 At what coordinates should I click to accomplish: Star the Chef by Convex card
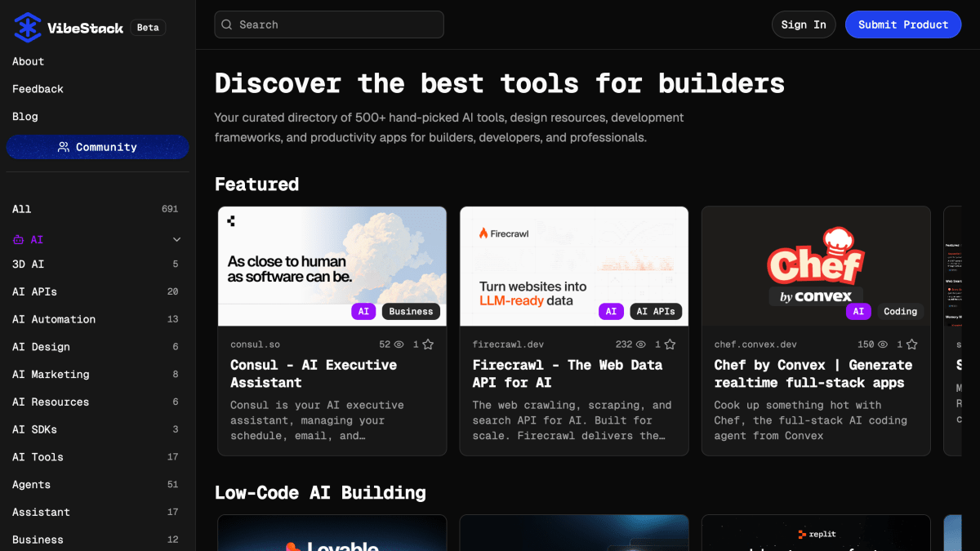(x=911, y=344)
